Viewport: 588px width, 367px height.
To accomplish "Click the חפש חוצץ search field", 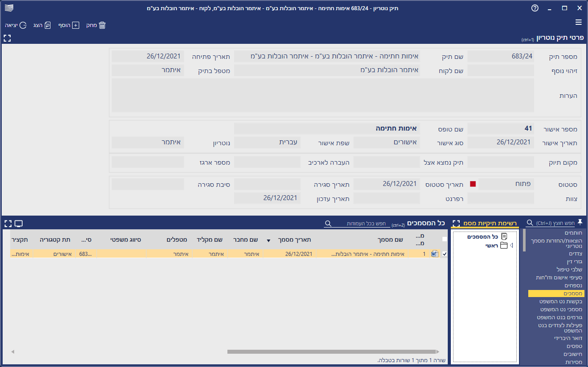I will (x=555, y=223).
